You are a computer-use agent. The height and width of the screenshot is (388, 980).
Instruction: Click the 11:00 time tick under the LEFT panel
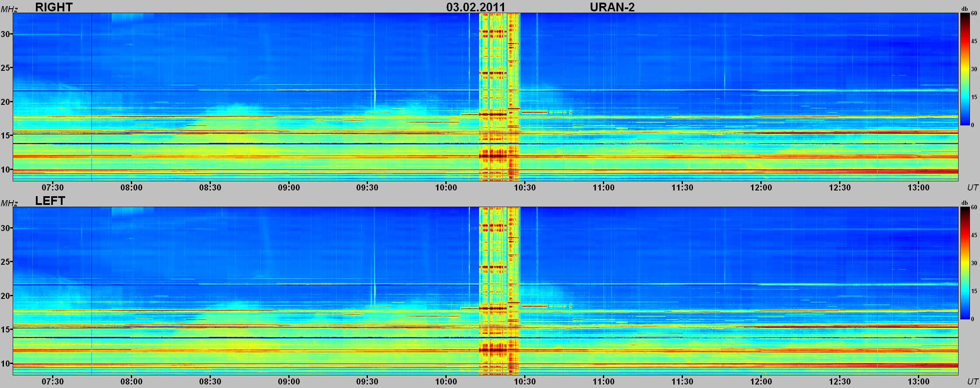(604, 382)
